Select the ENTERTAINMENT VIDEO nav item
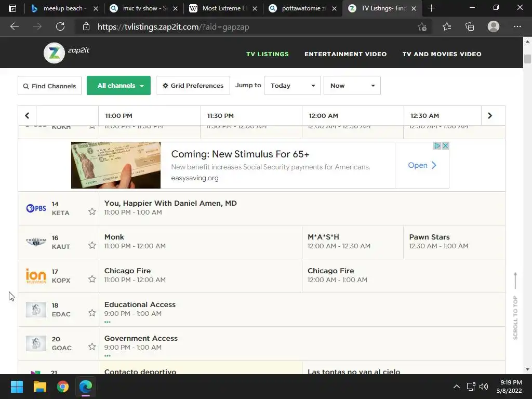This screenshot has height=399, width=532. tap(345, 54)
